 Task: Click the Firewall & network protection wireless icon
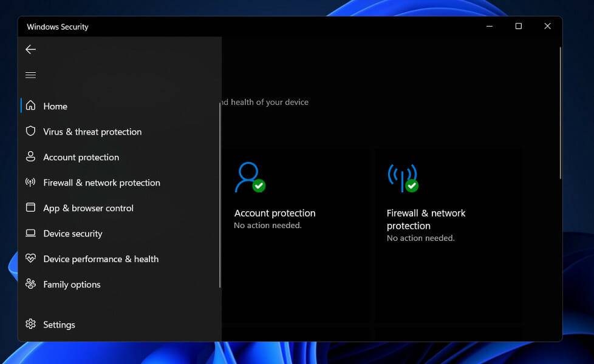pos(31,183)
